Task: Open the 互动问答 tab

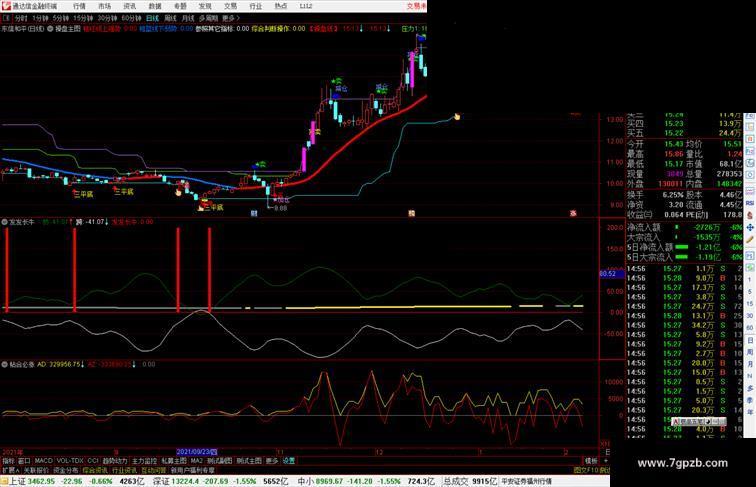Action: coord(154,470)
